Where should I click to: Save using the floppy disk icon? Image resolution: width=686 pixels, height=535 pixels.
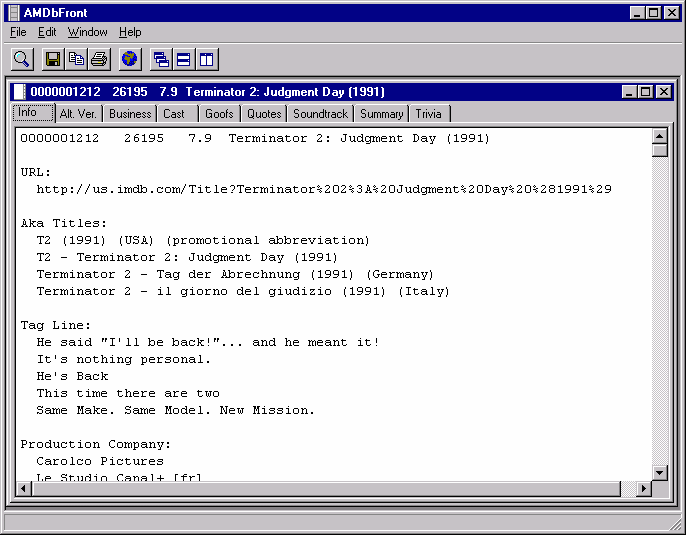pos(53,59)
